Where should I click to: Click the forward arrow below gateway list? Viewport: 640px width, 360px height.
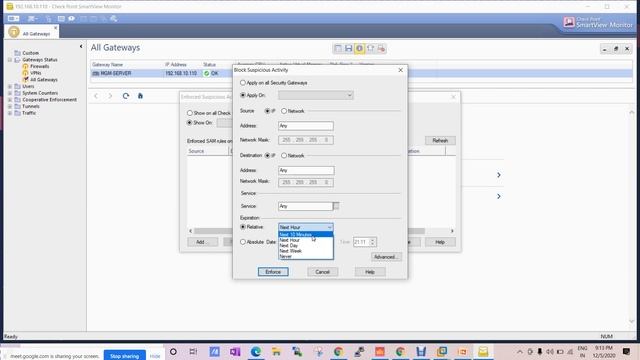point(110,96)
